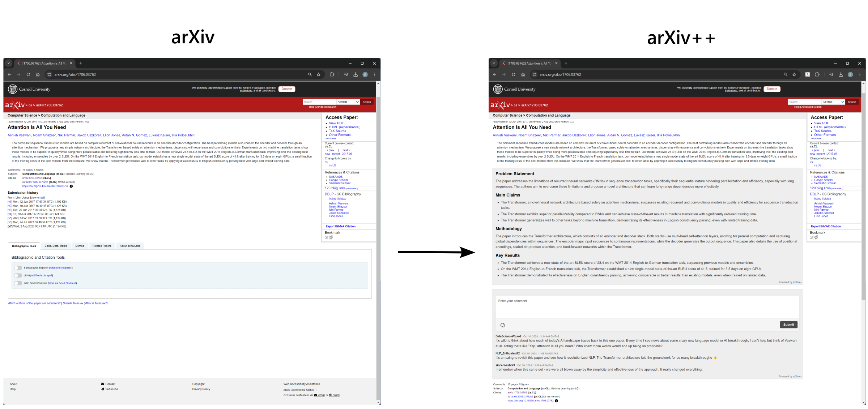Image resolution: width=868 pixels, height=409 pixels.
Task: Click Advanced Search link in left window
Action: click(326, 107)
